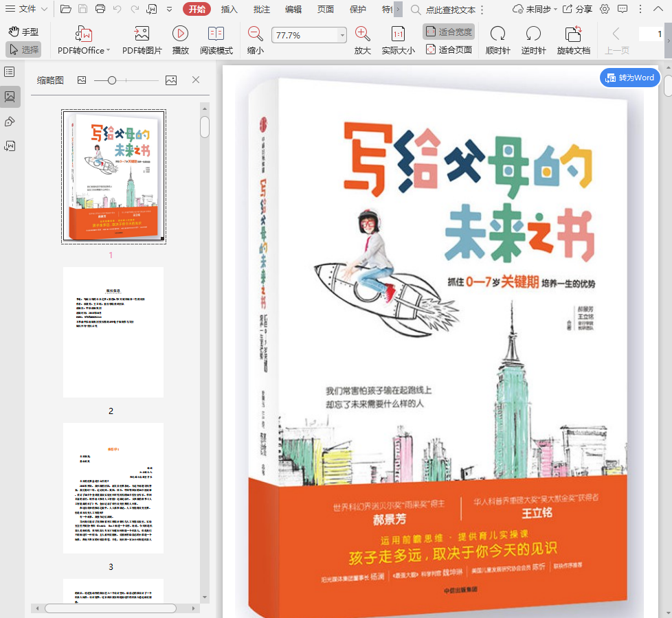Click the print icon
Screen dimensions: 672x618
tap(100, 8)
